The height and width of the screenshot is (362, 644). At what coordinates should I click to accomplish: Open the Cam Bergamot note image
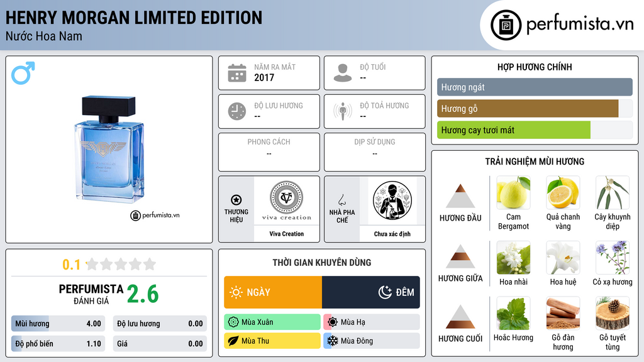tap(513, 192)
